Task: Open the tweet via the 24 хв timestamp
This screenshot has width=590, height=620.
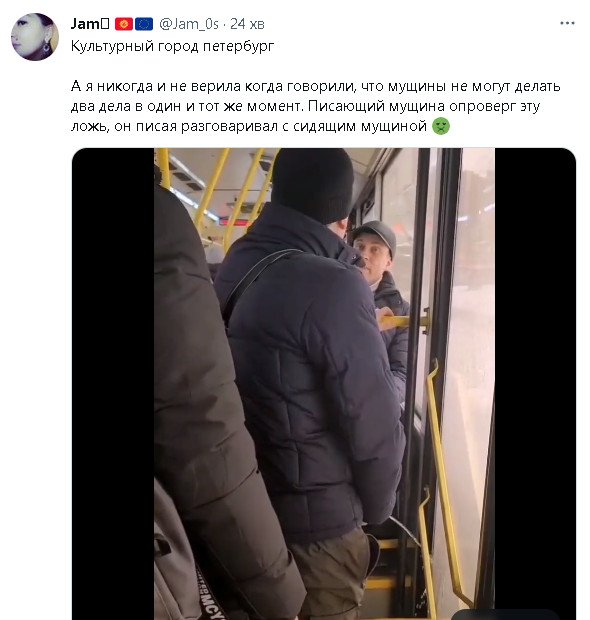Action: 247,24
